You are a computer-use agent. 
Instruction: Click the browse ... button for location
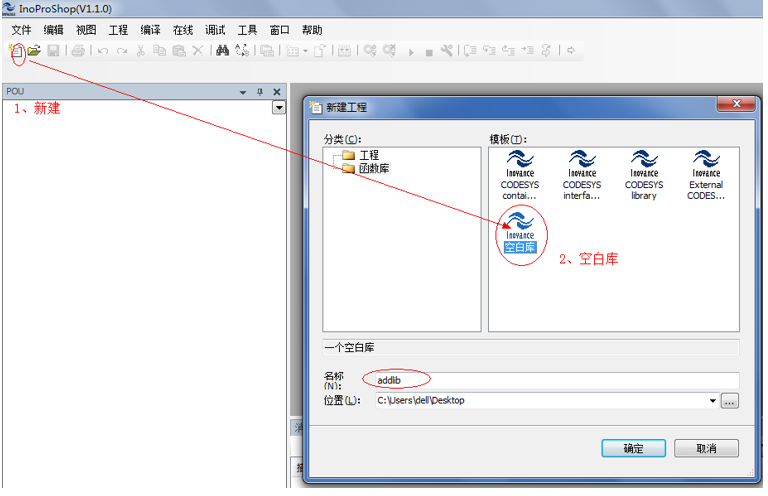click(x=730, y=401)
